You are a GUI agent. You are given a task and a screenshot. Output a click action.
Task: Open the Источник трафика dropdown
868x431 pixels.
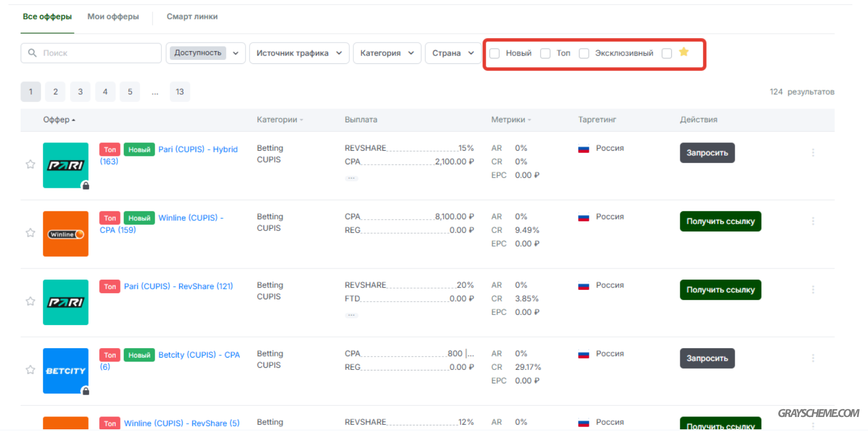click(x=299, y=53)
